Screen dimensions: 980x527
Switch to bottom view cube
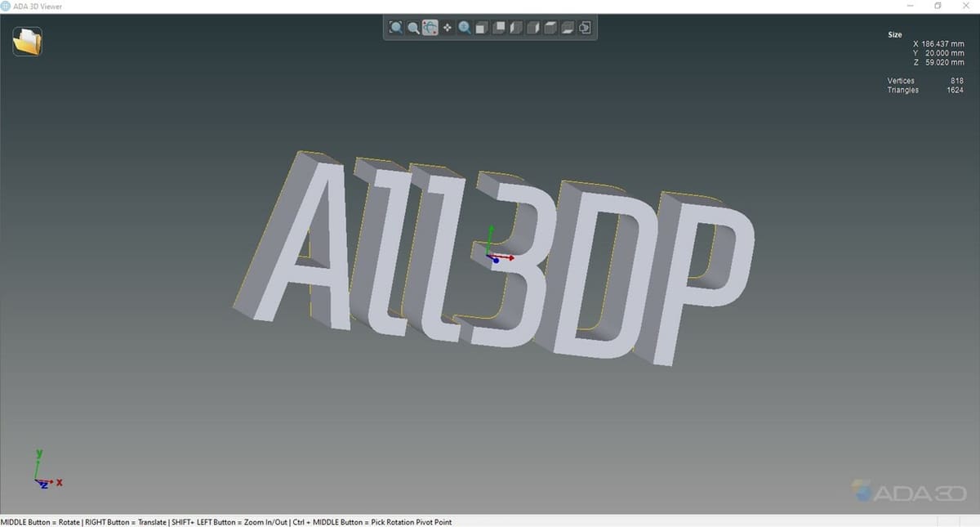568,28
